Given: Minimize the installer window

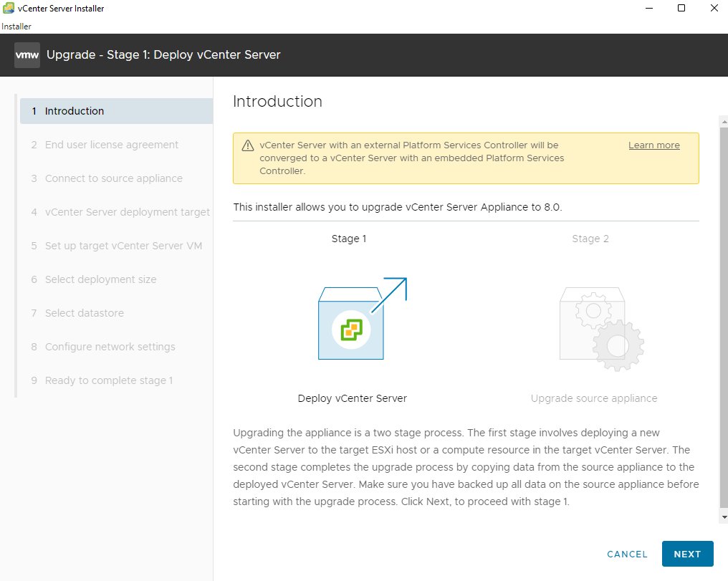Looking at the screenshot, I should pyautogui.click(x=649, y=8).
